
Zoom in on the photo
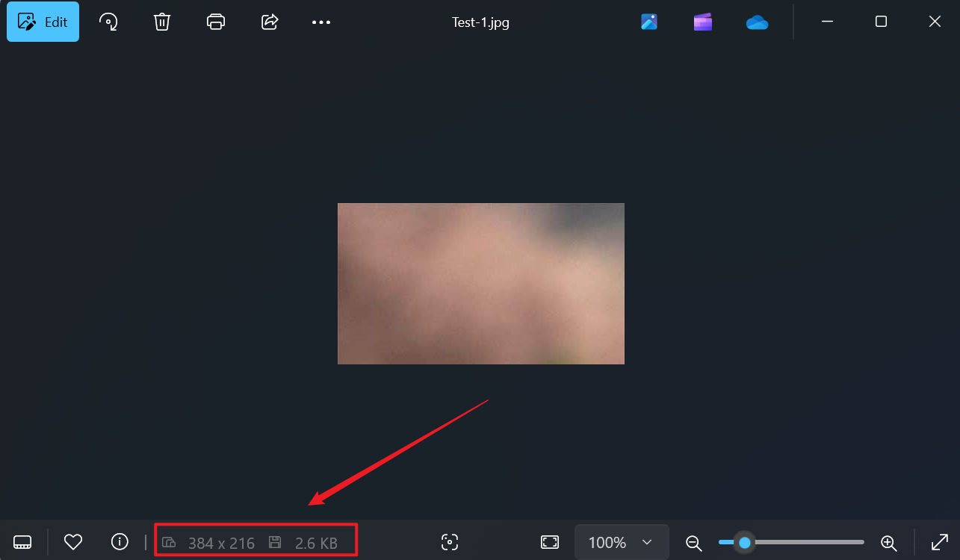(889, 543)
